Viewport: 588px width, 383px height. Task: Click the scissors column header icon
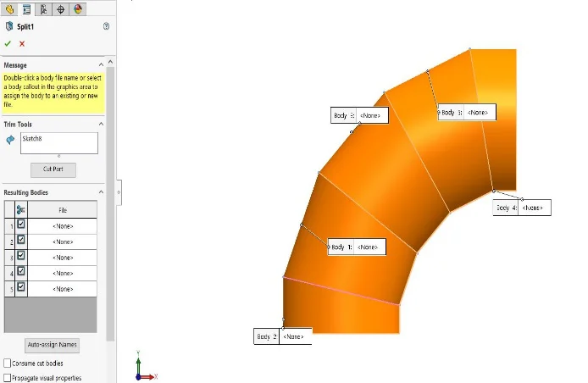click(21, 209)
